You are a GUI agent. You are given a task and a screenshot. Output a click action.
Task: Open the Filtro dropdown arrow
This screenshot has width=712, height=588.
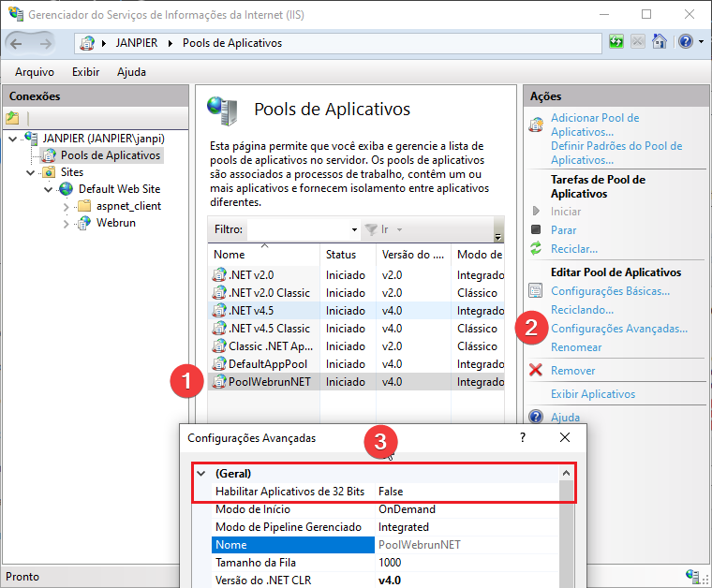coord(354,229)
